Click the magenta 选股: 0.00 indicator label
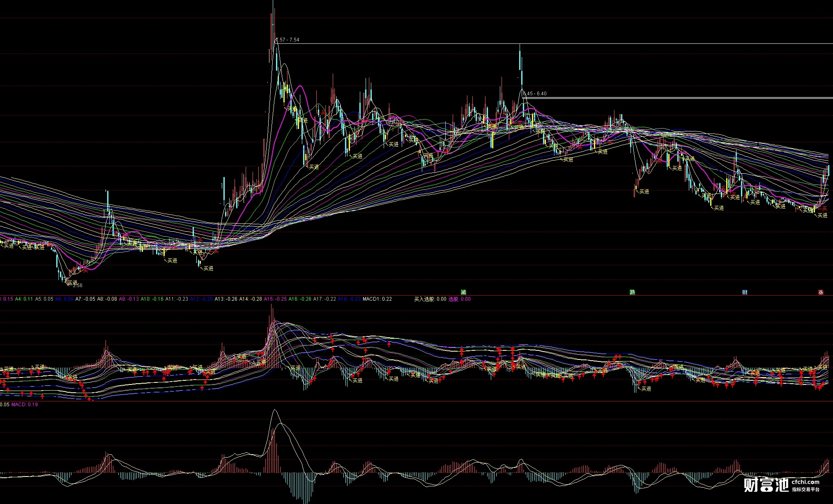Screen dimensions: 833x504 460,299
